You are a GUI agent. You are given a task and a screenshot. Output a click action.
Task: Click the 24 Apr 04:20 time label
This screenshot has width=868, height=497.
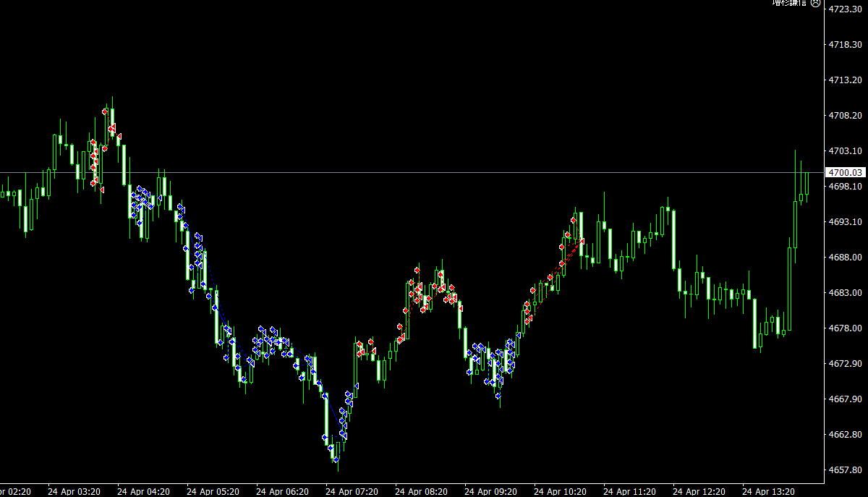[x=143, y=491]
